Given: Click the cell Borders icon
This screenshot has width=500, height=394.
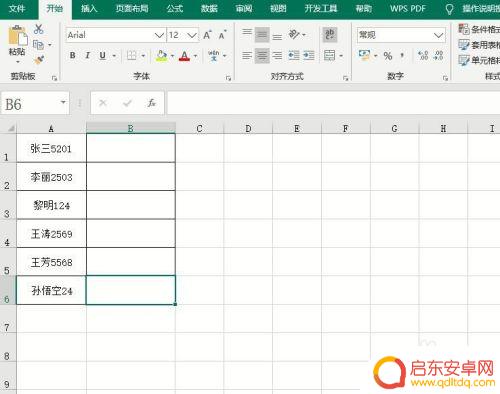Looking at the screenshot, I should [x=132, y=55].
